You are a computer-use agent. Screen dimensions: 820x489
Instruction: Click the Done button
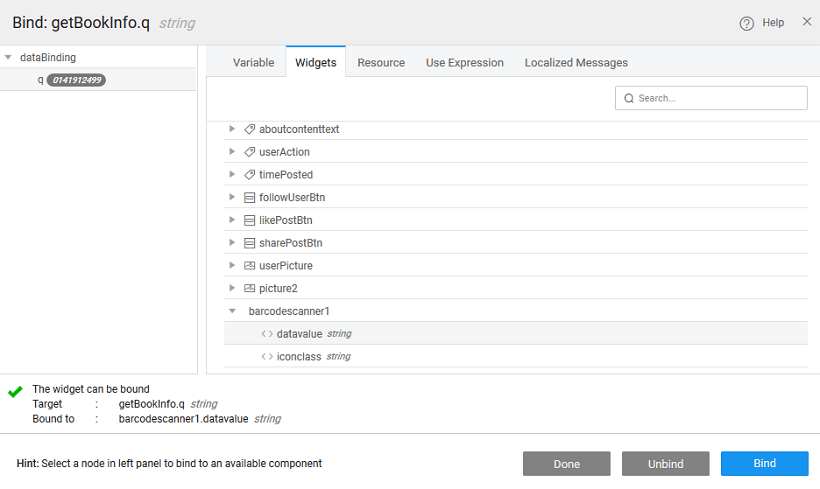(x=566, y=464)
